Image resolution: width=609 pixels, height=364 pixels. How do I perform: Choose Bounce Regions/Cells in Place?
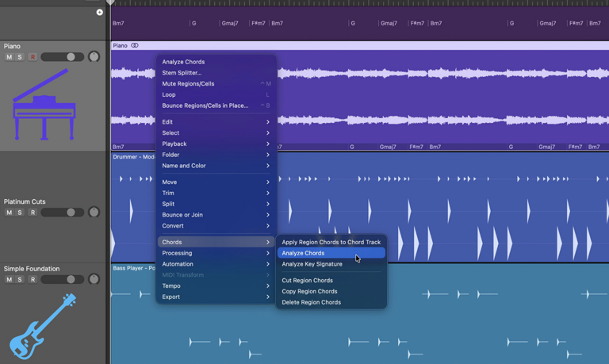click(216, 105)
